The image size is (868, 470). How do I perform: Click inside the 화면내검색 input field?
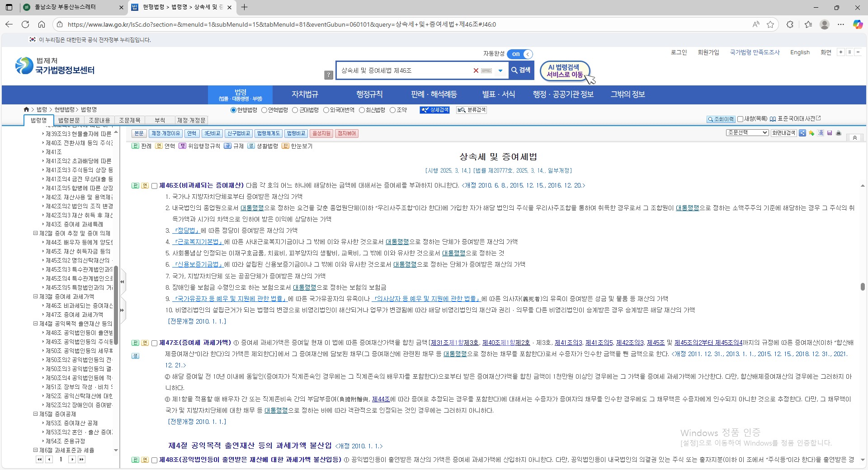[783, 133]
